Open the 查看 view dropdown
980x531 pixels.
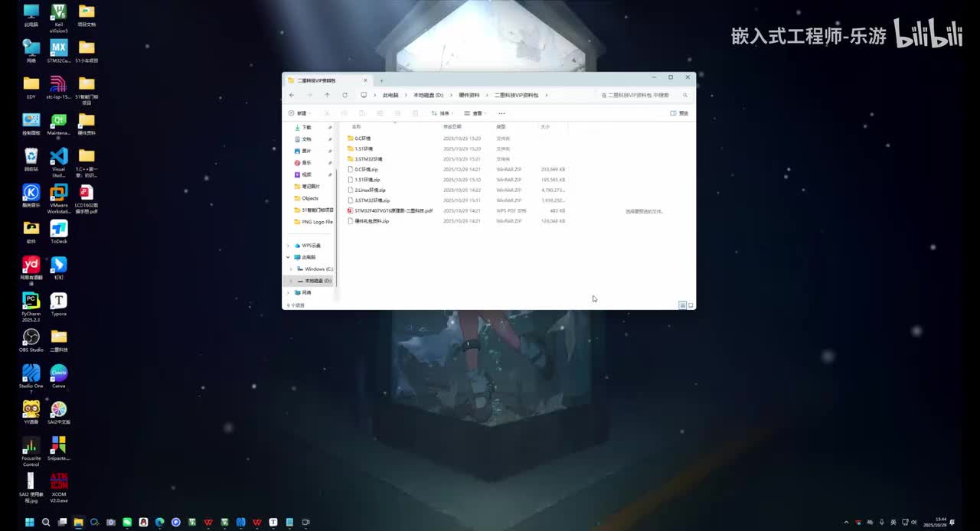coord(475,113)
